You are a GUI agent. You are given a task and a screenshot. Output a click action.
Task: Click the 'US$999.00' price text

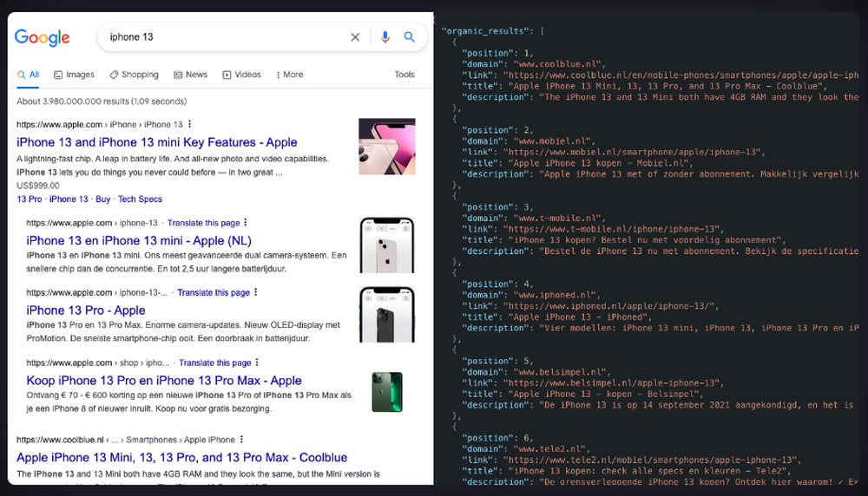coord(37,186)
